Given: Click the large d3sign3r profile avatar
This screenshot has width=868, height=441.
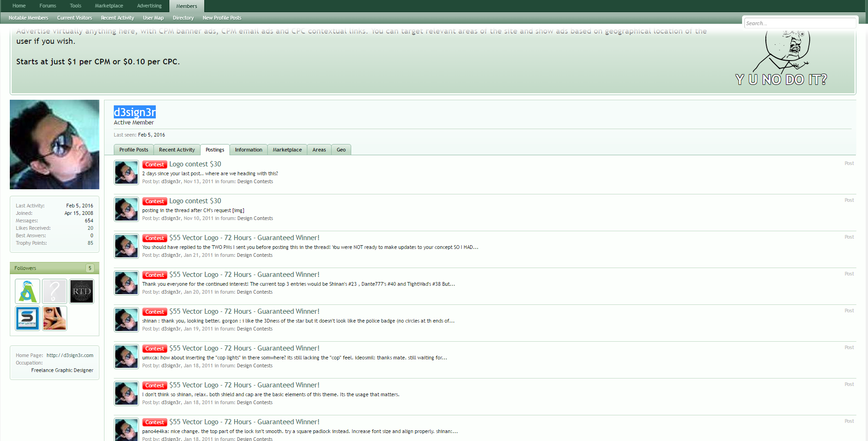Looking at the screenshot, I should [55, 145].
